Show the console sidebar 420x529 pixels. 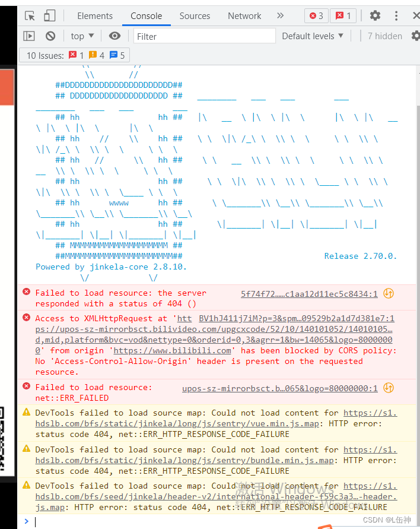tap(29, 36)
